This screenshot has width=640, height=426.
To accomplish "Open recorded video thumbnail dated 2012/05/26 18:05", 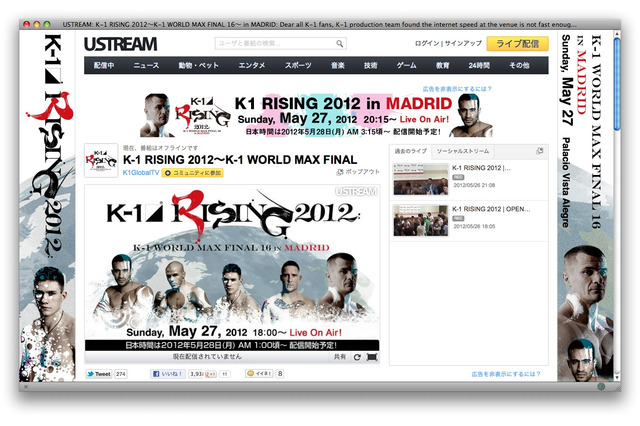I will tap(421, 220).
